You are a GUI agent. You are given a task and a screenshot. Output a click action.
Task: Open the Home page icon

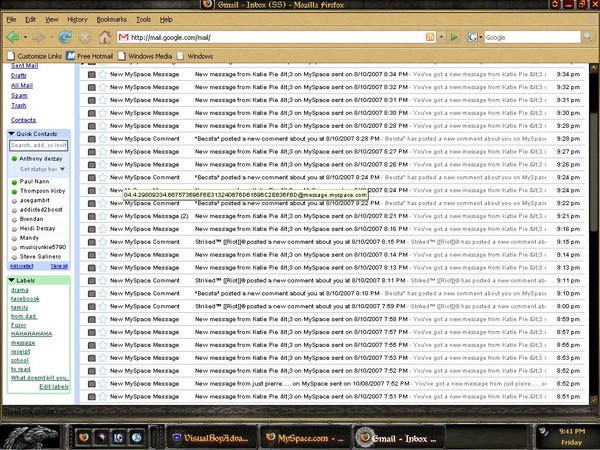point(104,37)
